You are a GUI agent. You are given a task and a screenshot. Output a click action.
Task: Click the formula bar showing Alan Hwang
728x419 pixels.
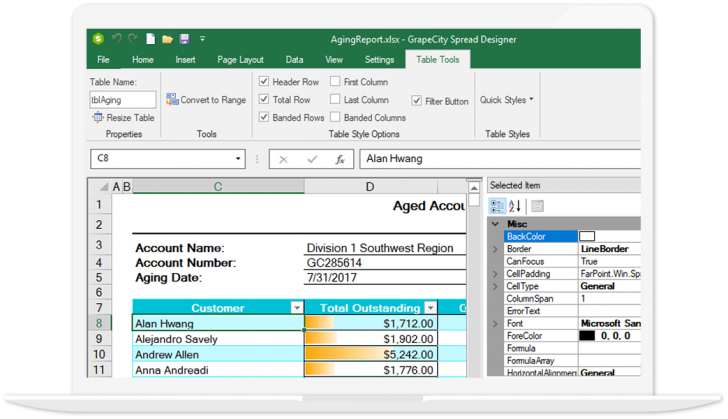(500, 159)
